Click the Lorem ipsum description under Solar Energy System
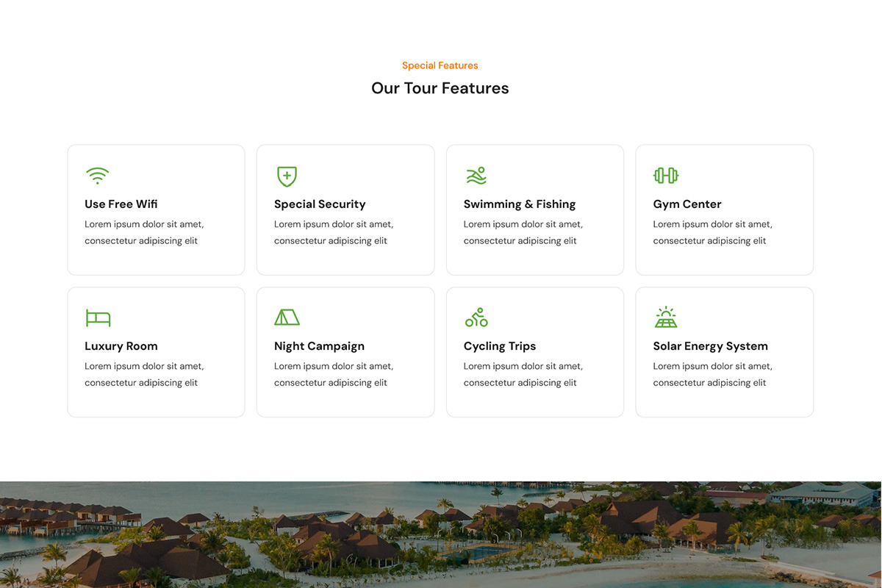The width and height of the screenshot is (882, 588). point(713,374)
